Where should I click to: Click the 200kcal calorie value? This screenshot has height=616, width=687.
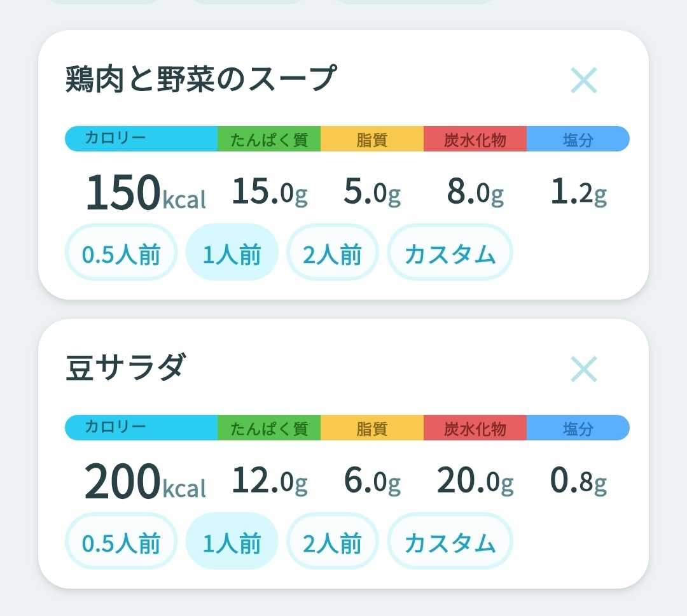[x=145, y=481]
